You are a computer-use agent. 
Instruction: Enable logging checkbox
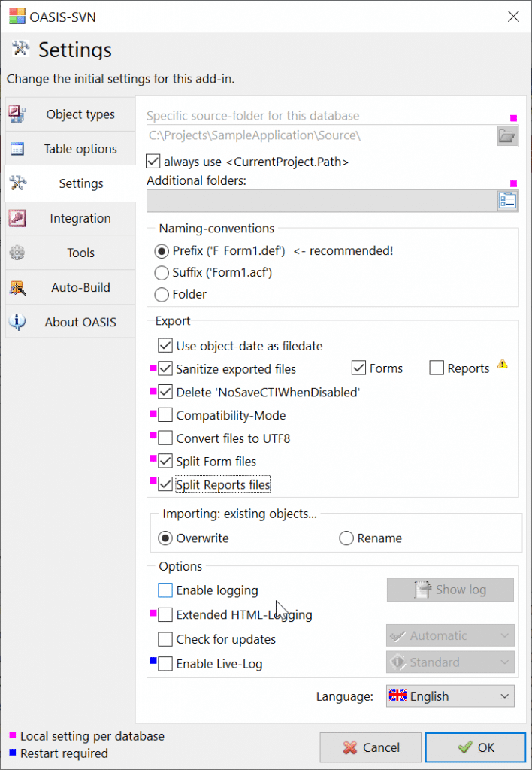165,590
